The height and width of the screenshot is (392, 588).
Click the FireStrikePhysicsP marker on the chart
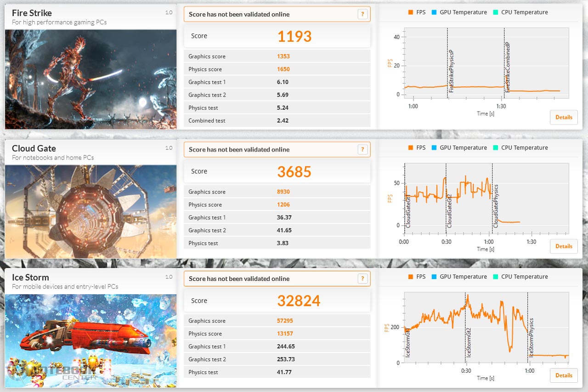451,71
